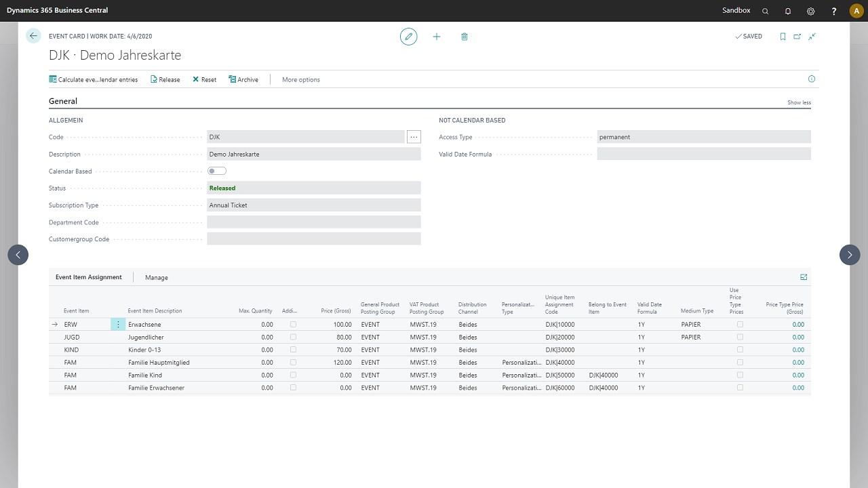868x488 pixels.
Task: Click Calculate event calendar entries
Action: [x=94, y=80]
